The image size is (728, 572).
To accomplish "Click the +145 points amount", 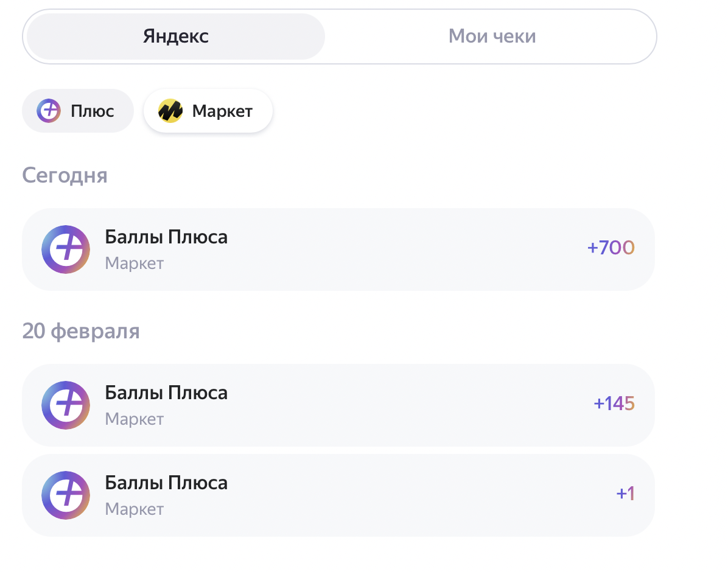I will click(614, 403).
